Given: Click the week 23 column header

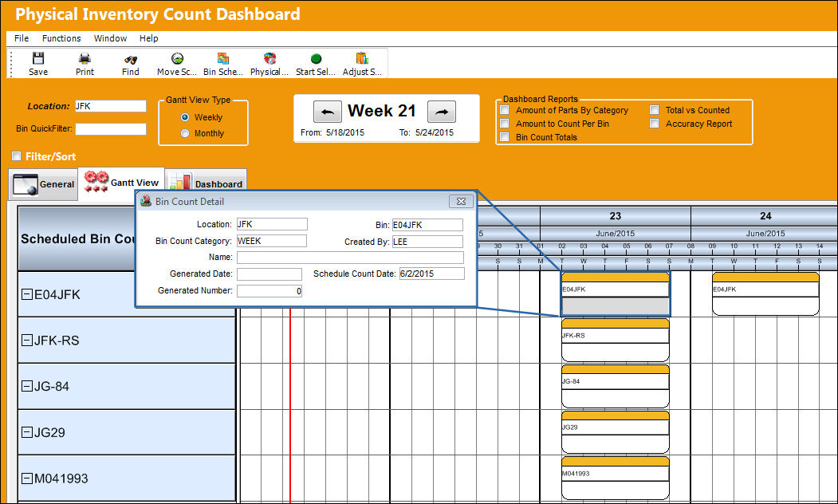Looking at the screenshot, I should [x=615, y=216].
